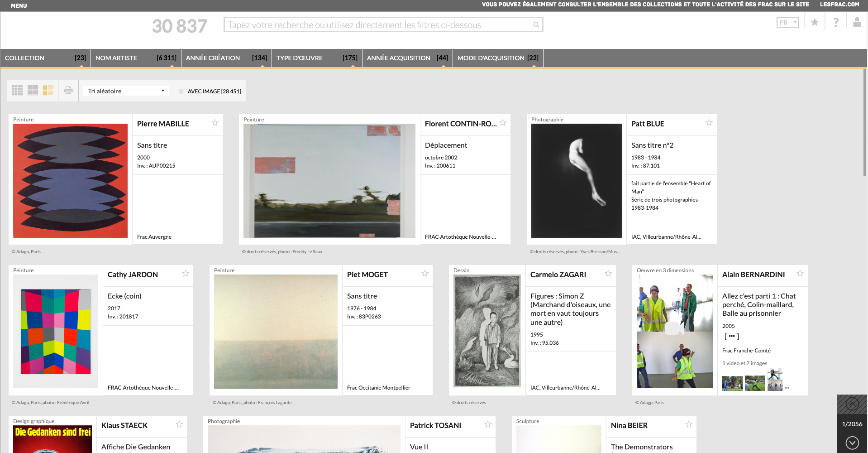This screenshot has width=868, height=453.
Task: Visit the LESFRAC.COM link
Action: point(839,5)
